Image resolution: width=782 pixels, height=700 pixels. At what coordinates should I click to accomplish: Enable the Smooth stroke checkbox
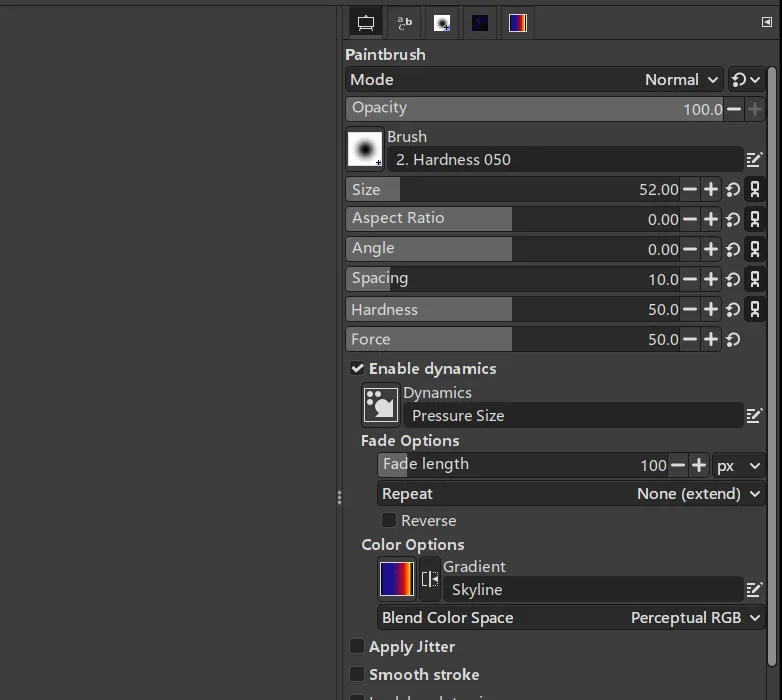[x=357, y=674]
